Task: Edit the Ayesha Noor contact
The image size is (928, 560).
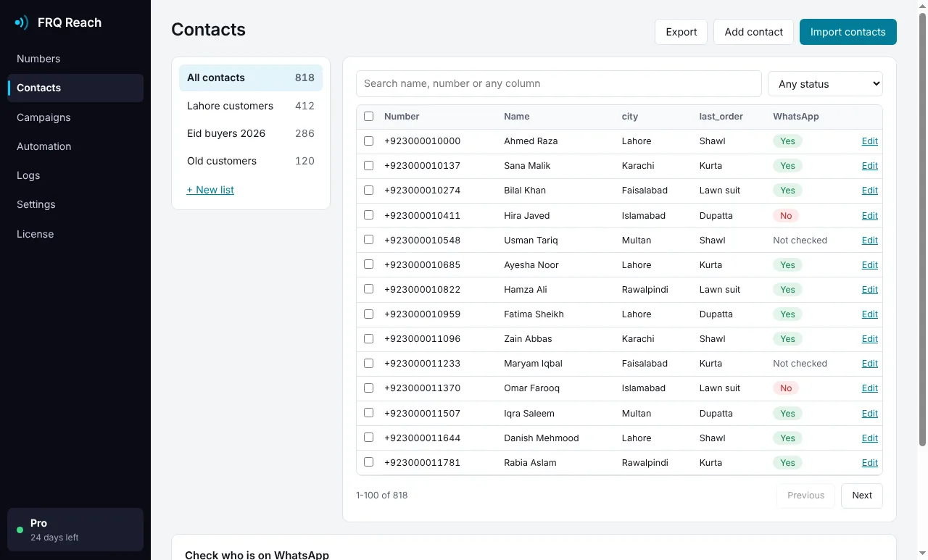Action: point(869,265)
